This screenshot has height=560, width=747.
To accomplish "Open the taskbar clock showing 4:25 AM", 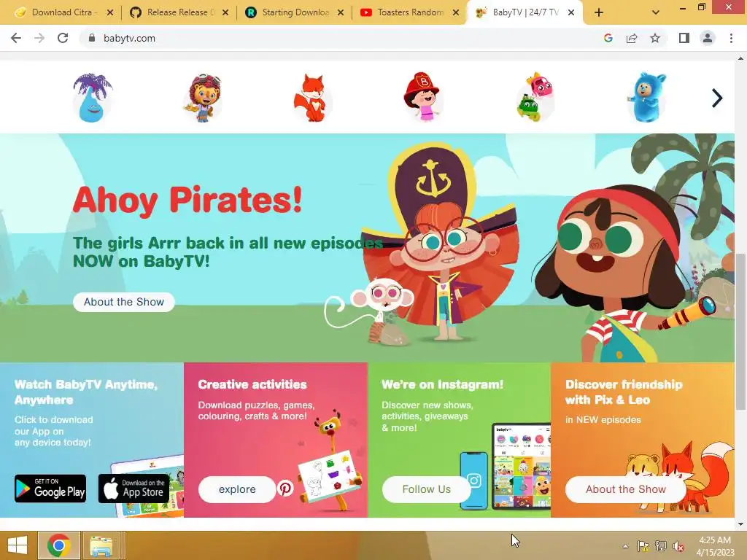I will [x=715, y=545].
